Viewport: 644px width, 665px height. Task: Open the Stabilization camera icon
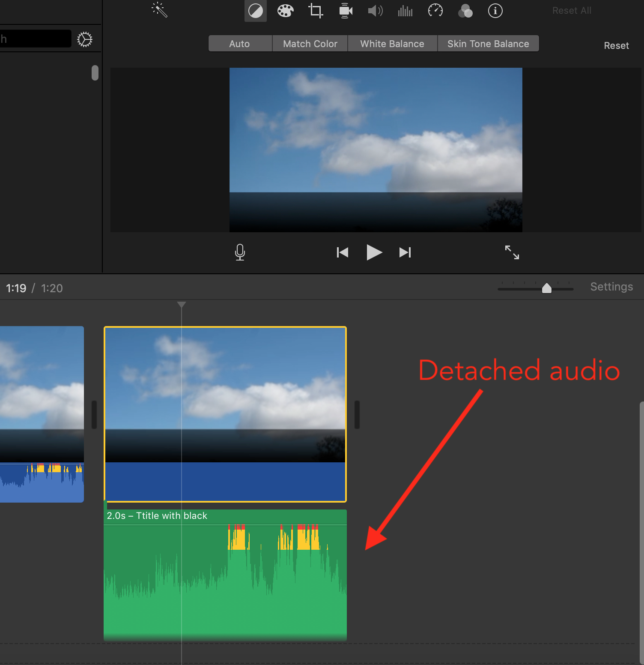click(346, 11)
